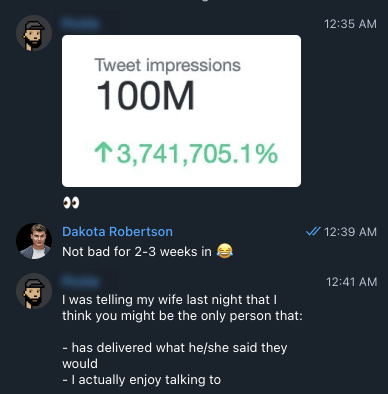This screenshot has width=388, height=394.
Task: Click the eyes emoji below the image
Action: coord(71,203)
